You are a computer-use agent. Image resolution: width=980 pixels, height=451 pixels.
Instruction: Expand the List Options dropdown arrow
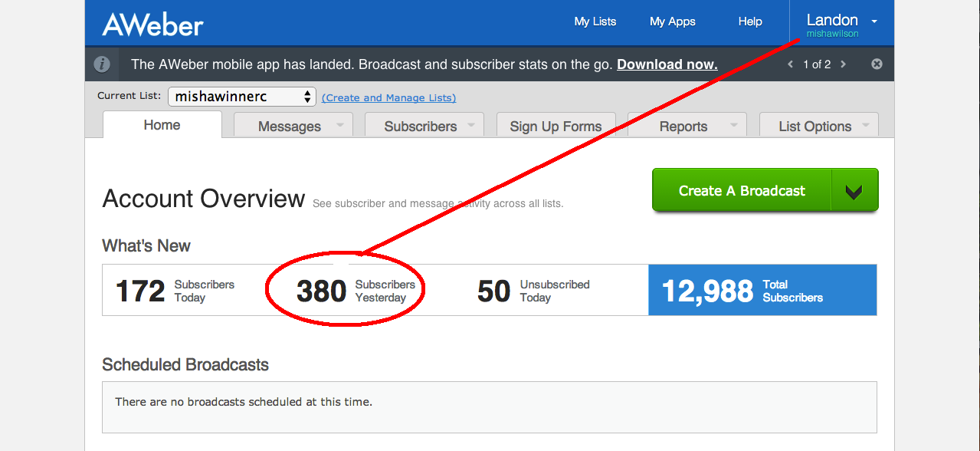865,125
